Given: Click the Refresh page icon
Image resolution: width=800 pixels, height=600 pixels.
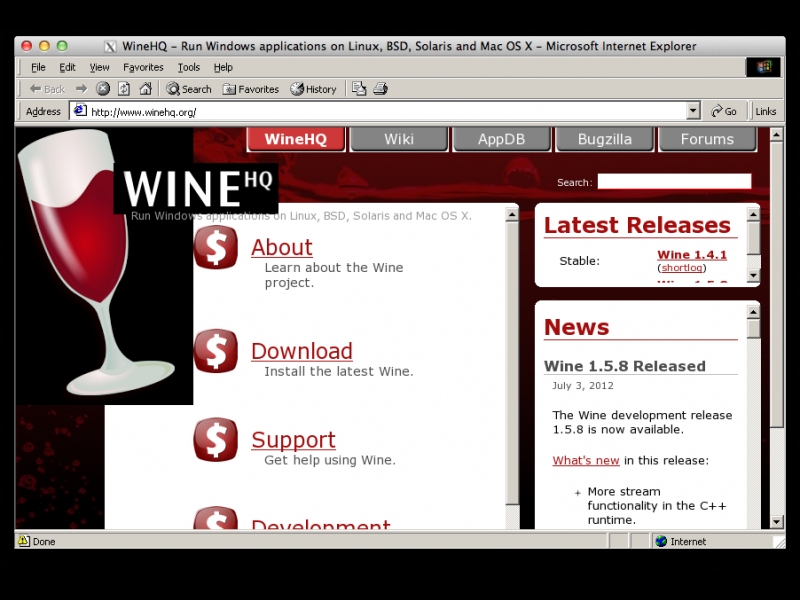Looking at the screenshot, I should click(124, 89).
